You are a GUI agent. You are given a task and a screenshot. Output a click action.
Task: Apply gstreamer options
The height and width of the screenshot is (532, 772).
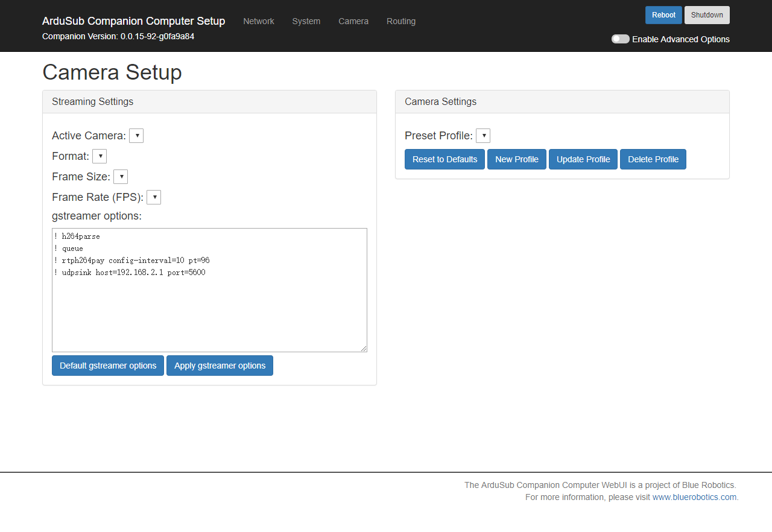(x=220, y=366)
